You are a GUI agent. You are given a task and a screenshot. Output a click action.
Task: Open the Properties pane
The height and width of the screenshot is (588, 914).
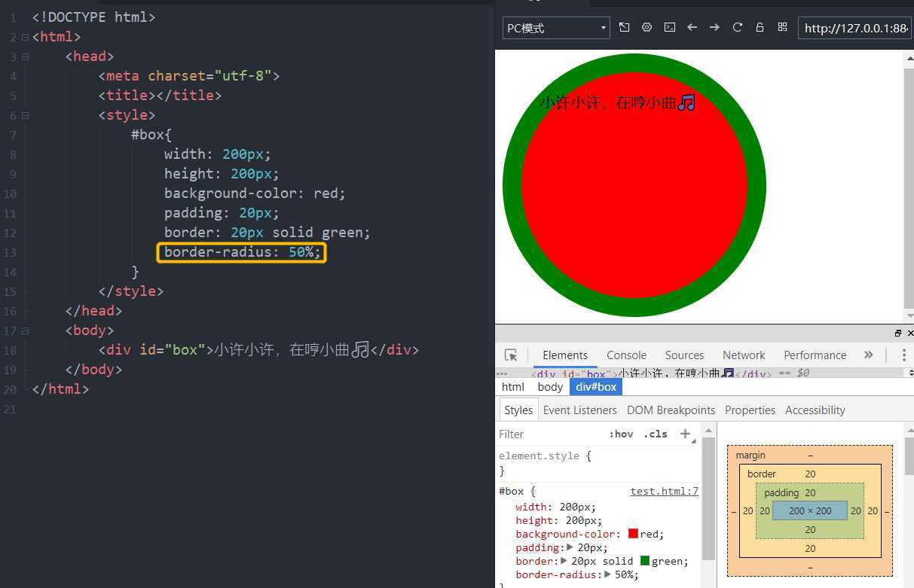click(750, 410)
